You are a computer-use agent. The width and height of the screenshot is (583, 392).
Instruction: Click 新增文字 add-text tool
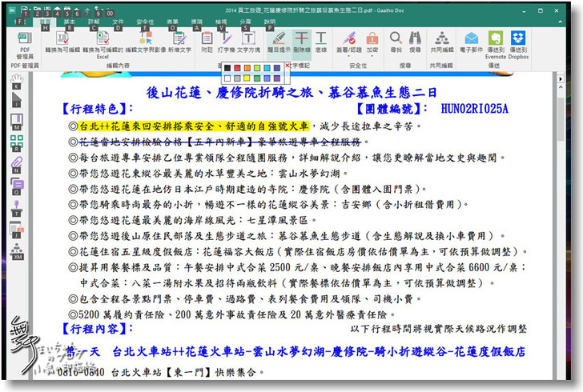coord(179,42)
